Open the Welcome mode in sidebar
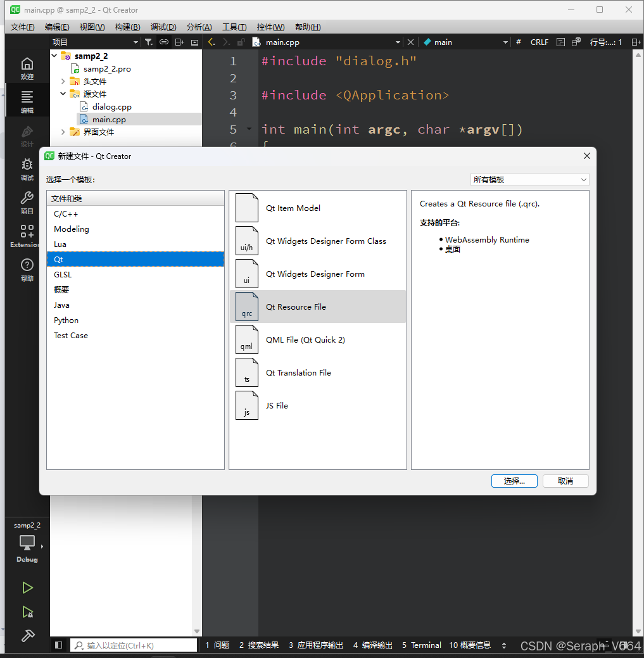The height and width of the screenshot is (658, 644). coord(27,68)
